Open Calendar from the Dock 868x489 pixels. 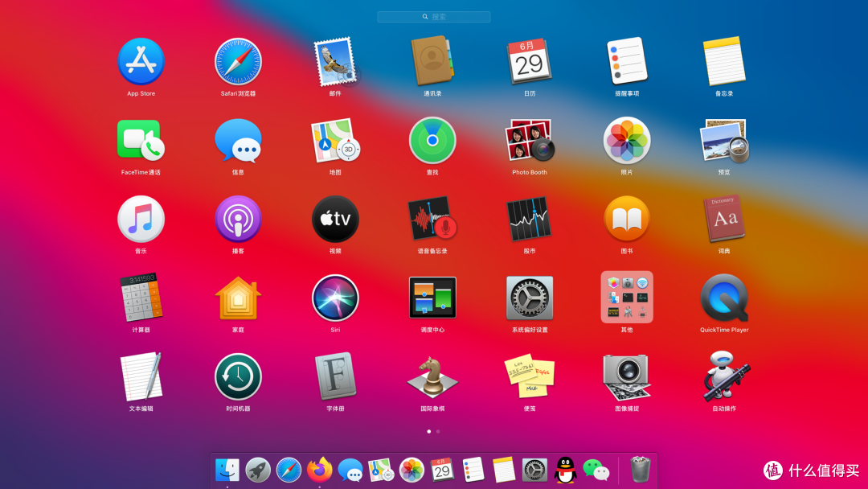(x=442, y=471)
